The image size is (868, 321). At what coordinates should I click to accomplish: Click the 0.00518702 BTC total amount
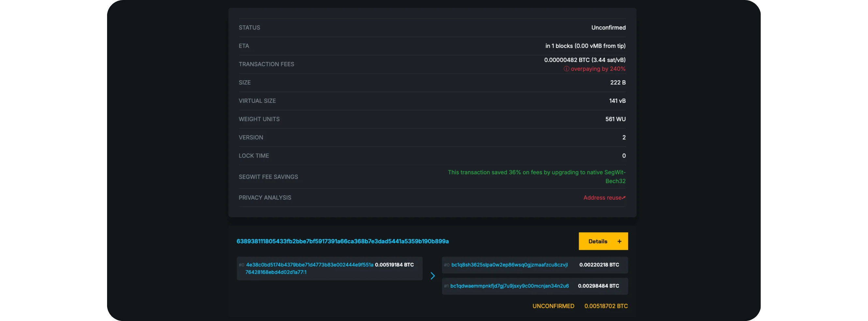pos(606,306)
